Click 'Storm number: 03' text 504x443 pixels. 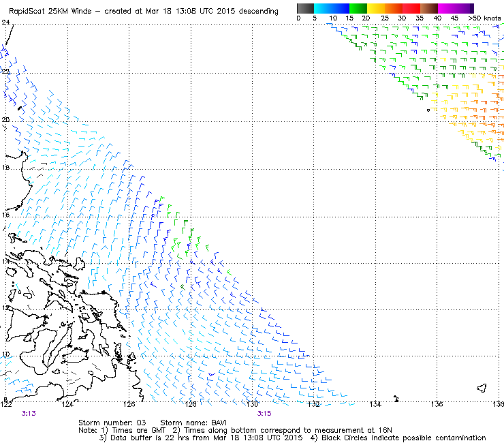pyautogui.click(x=112, y=423)
